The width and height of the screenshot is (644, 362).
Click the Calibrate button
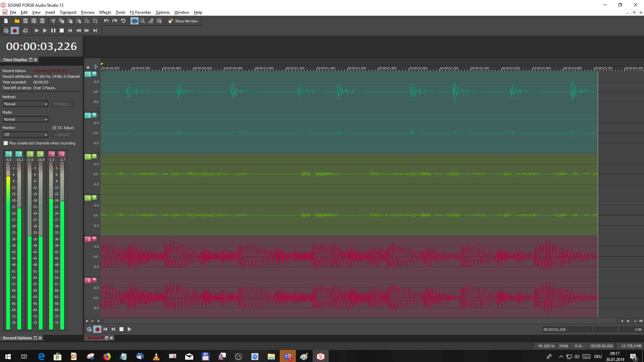coord(62,135)
